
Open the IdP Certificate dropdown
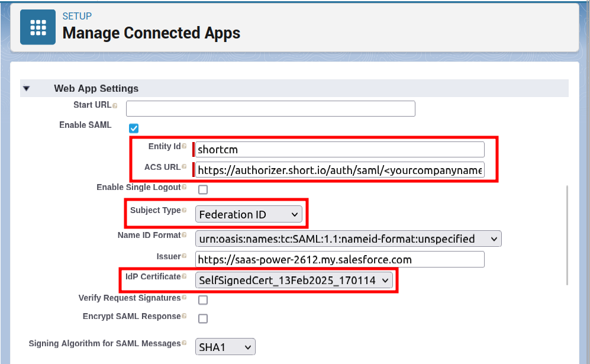click(x=294, y=281)
